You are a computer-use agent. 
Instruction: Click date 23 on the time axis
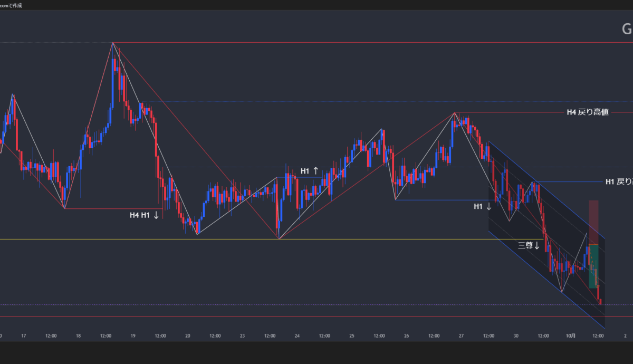click(242, 336)
